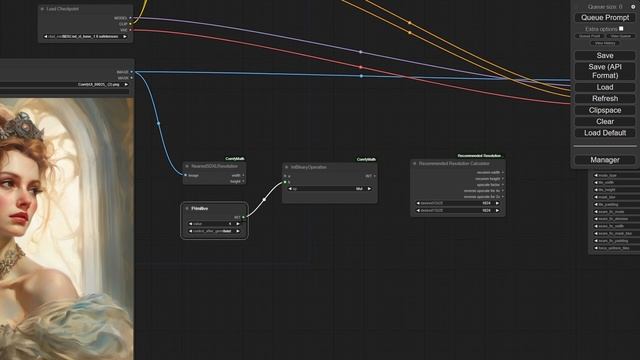Click reroute dot on white Primitive link
Image resolution: width=640 pixels, height=360 pixels.
[x=264, y=199]
